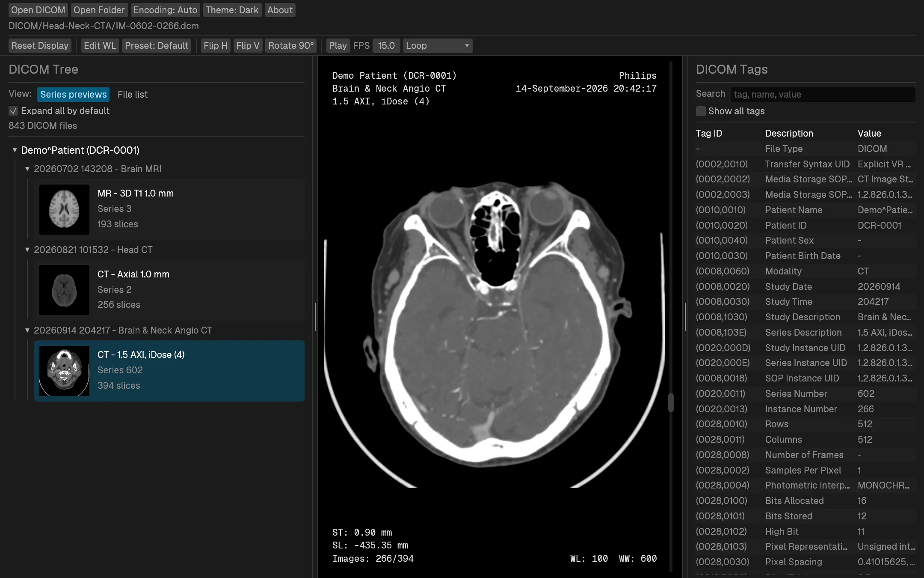Click the Open Folder button

[99, 10]
